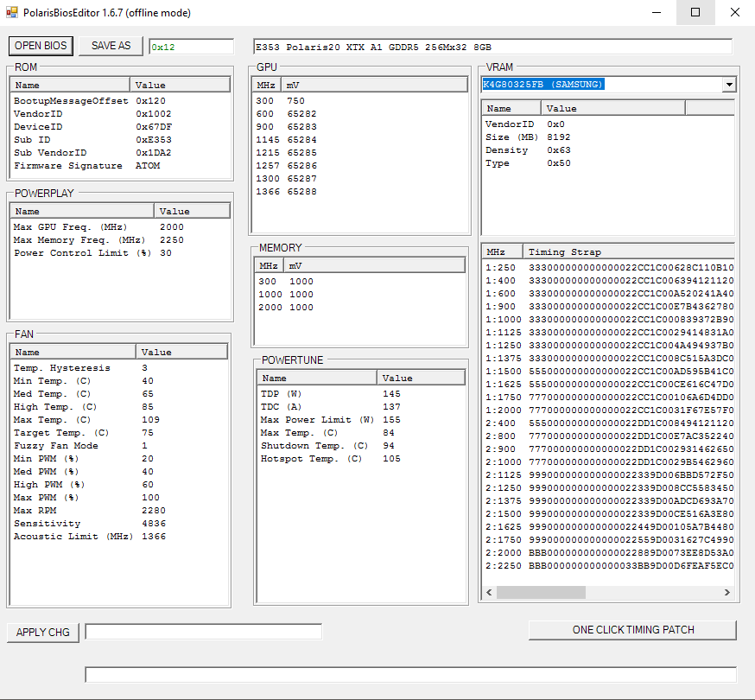Minimize the PolarisBiosEditor window
The image size is (755, 700).
657,12
